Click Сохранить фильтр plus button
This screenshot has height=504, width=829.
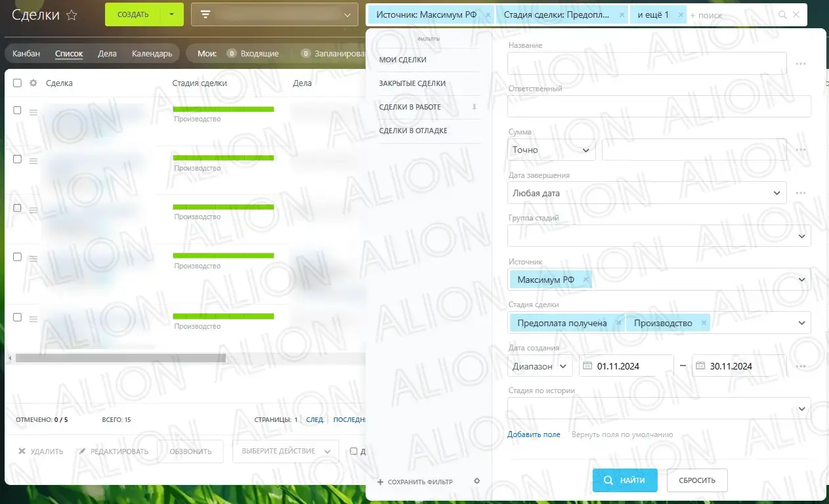[x=415, y=482]
